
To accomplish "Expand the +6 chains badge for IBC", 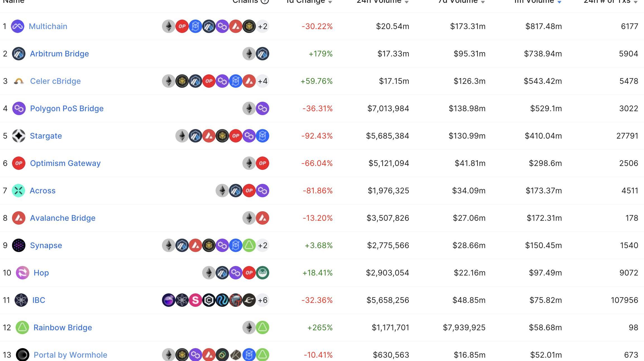I will tap(263, 300).
